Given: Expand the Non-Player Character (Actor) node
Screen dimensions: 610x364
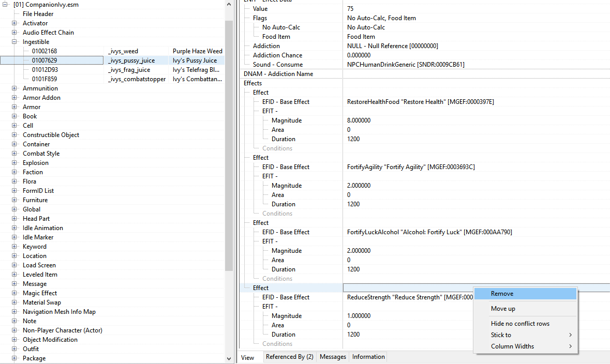Looking at the screenshot, I should [14, 330].
